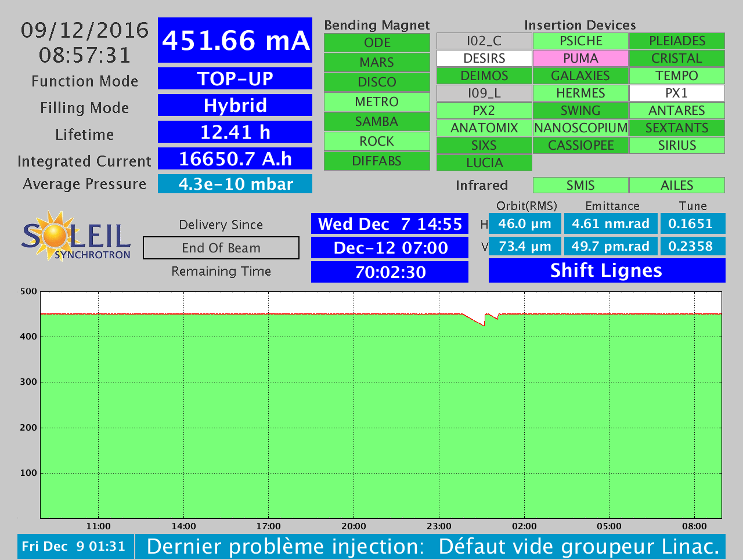Click the 16650.7 A.h integrated current
The width and height of the screenshot is (743, 560).
tap(235, 158)
